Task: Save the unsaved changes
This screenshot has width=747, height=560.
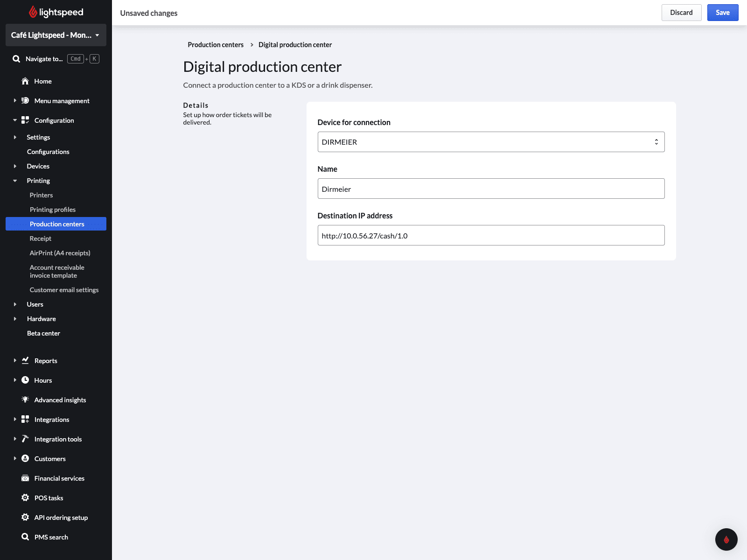Action: (722, 13)
